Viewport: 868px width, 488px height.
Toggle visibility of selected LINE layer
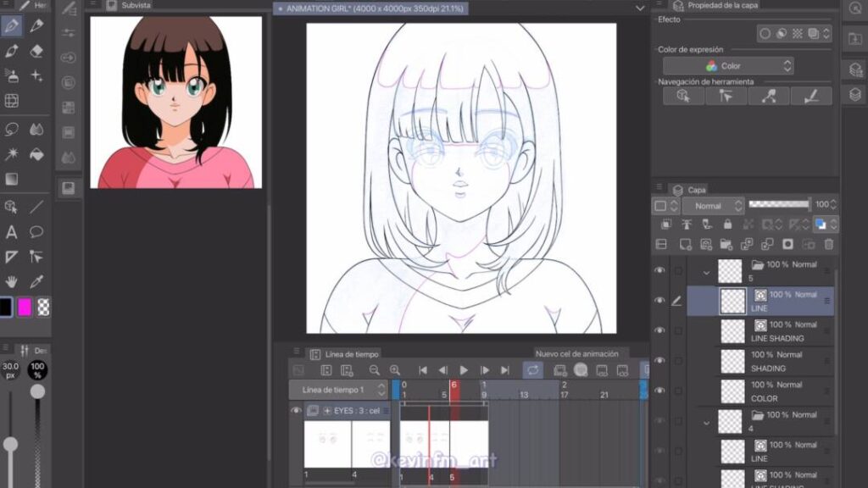659,301
